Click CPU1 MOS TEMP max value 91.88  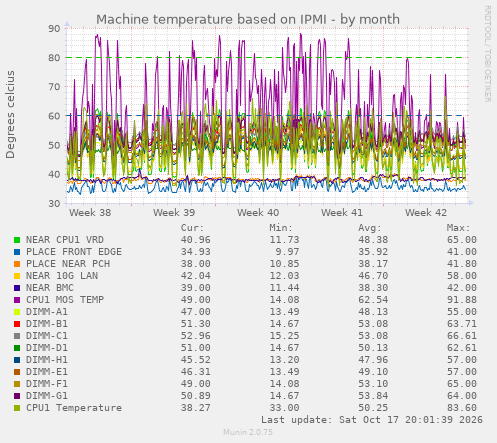(x=462, y=300)
